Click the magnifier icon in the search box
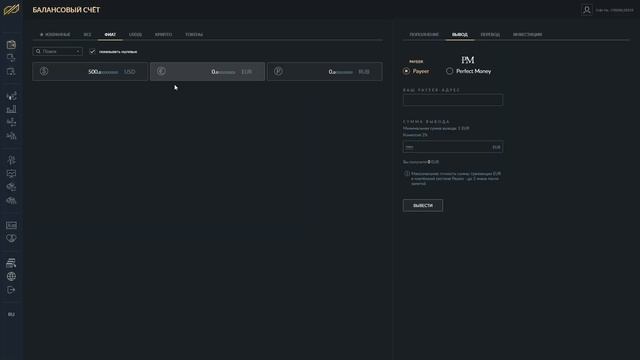Viewport: 640px width, 360px height. [x=38, y=51]
